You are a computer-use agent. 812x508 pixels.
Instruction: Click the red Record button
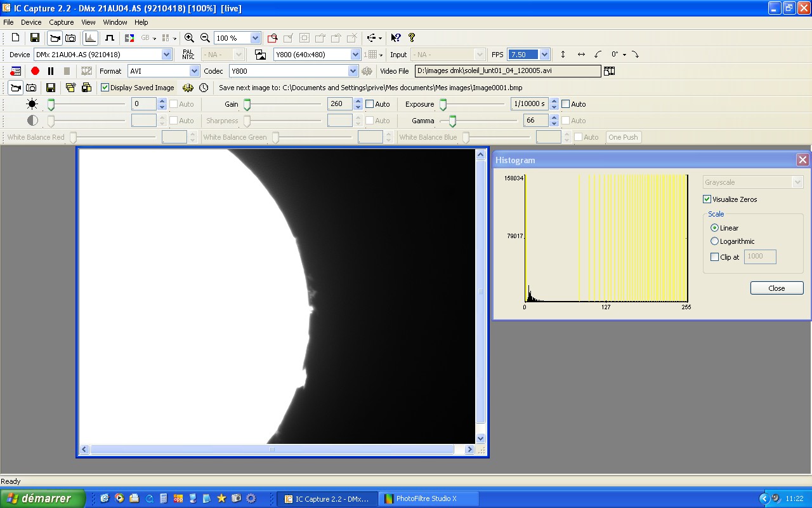(x=35, y=71)
